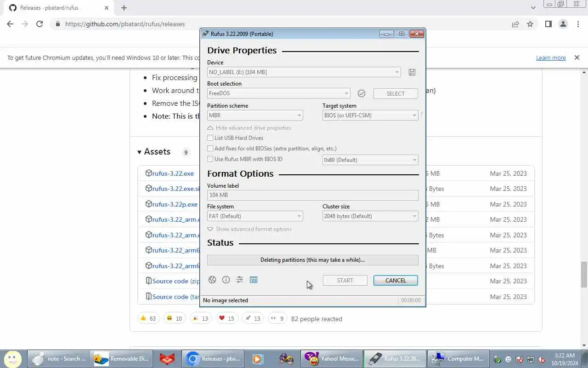Open Chrome tab search chevron
Screen dimensions: 588x368
[x=533, y=8]
